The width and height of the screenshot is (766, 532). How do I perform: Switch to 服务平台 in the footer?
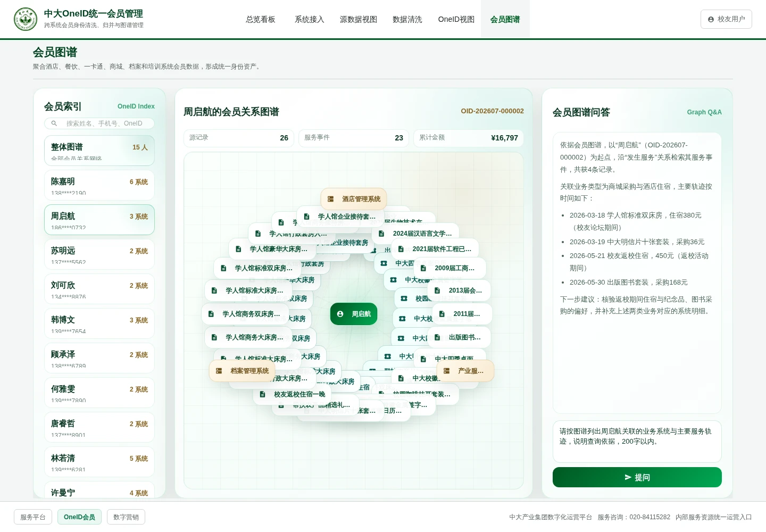(x=33, y=517)
